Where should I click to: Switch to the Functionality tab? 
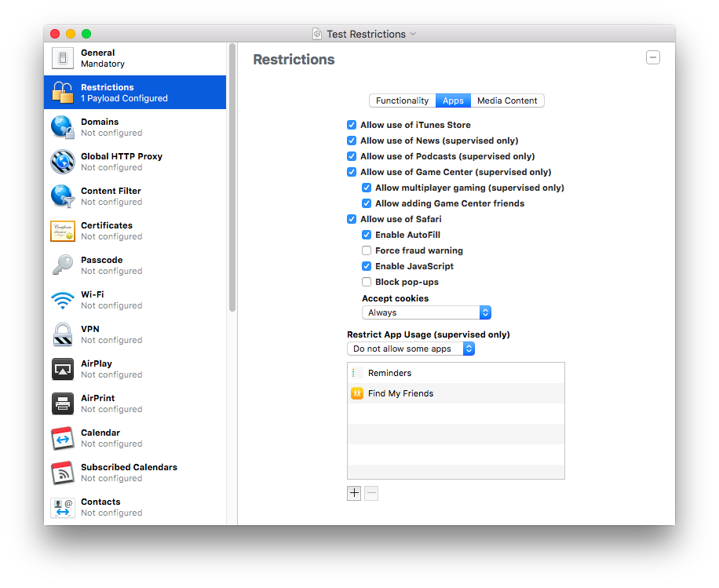pos(402,100)
